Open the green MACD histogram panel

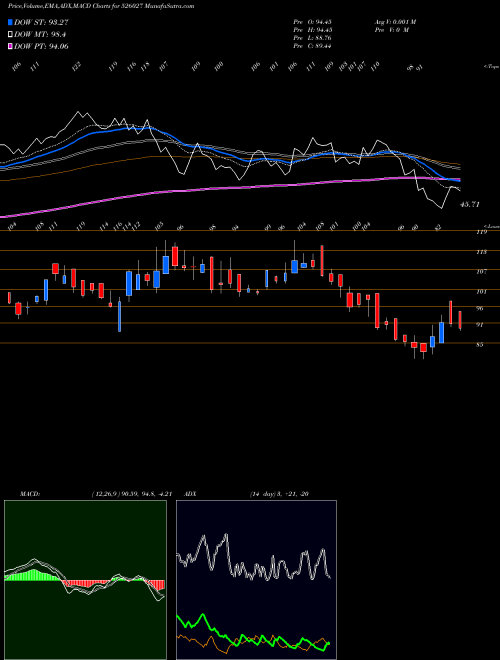(x=85, y=580)
